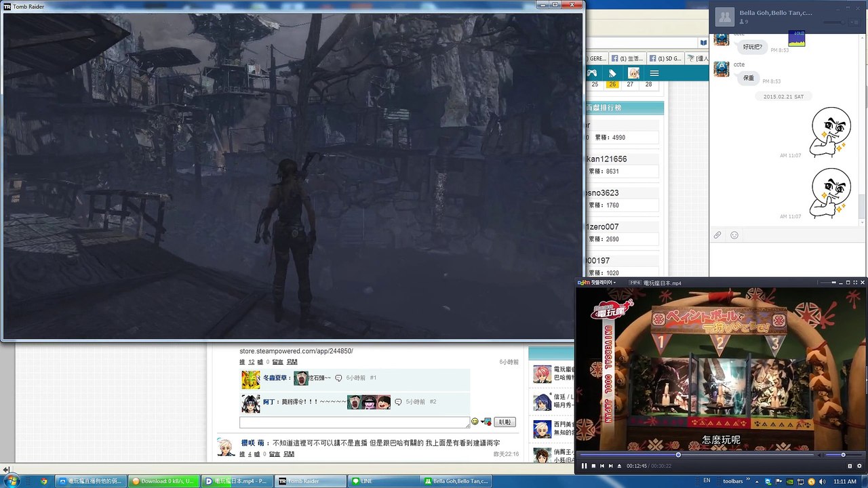Image resolution: width=868 pixels, height=488 pixels.
Task: Adjust the LINE window transparency slider
Action: (x=834, y=22)
